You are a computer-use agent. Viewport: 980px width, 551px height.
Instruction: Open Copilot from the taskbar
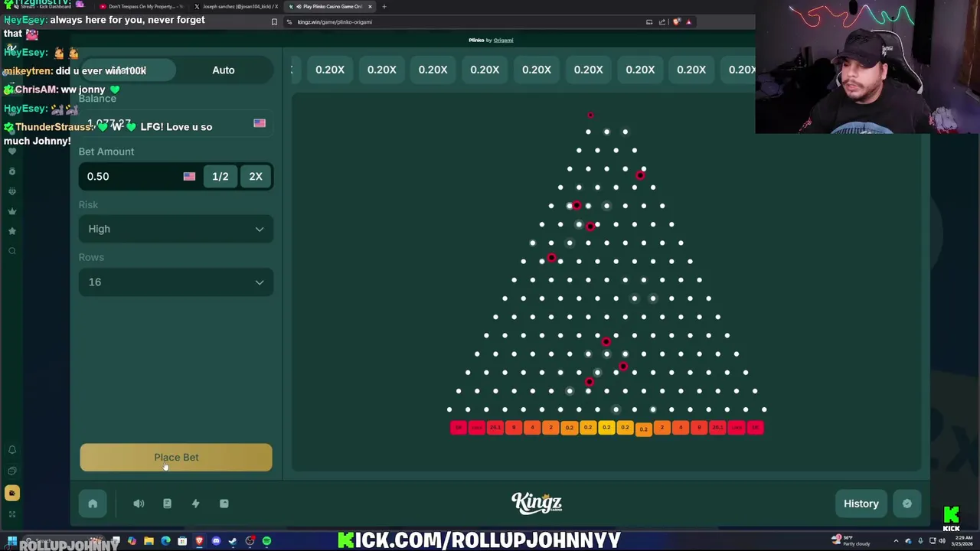pos(132,541)
